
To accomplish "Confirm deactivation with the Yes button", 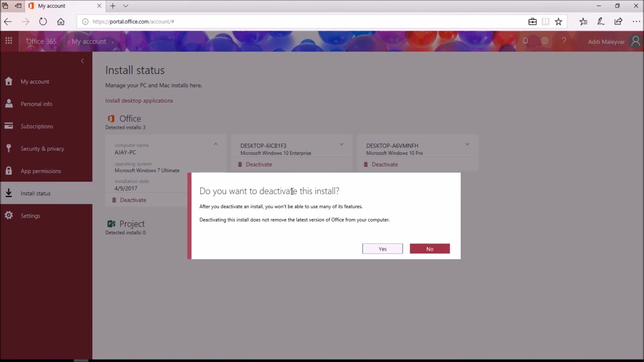I will point(382,249).
